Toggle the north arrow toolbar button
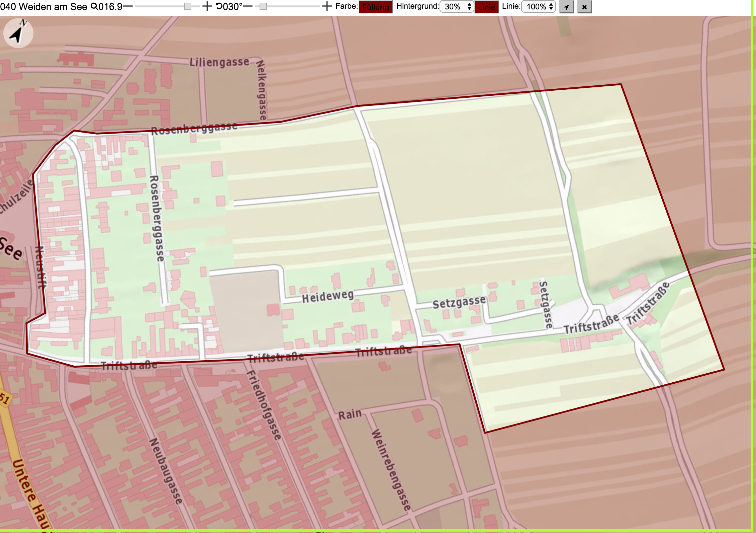Viewport: 756px width, 533px height. pos(566,7)
